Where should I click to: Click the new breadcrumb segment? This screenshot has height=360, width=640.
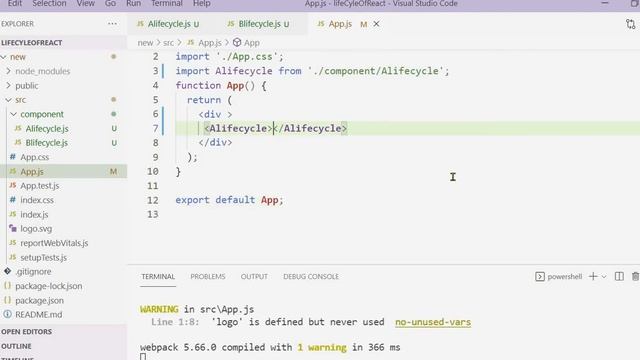[x=145, y=42]
